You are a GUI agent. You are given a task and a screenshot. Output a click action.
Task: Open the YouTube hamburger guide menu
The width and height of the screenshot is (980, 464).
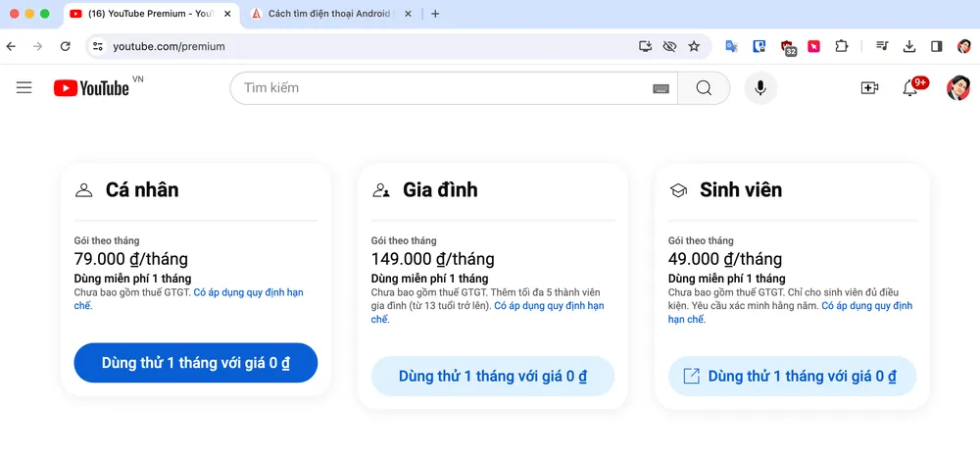coord(24,87)
